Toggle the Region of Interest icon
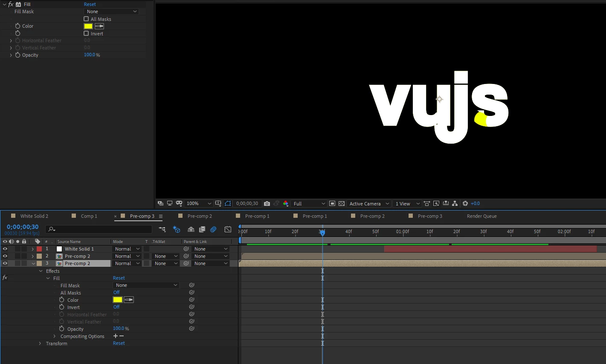This screenshot has height=364, width=606. tap(332, 203)
